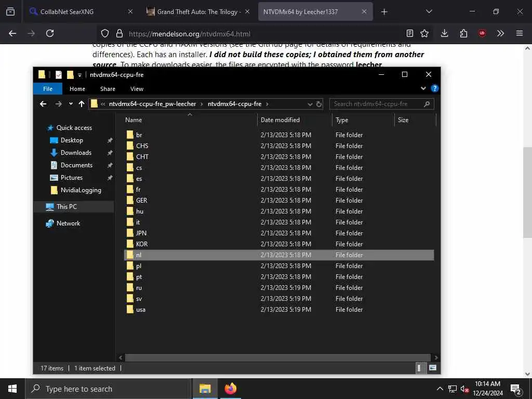Switch to details view icon in status bar
This screenshot has height=399, width=532.
[x=420, y=368]
